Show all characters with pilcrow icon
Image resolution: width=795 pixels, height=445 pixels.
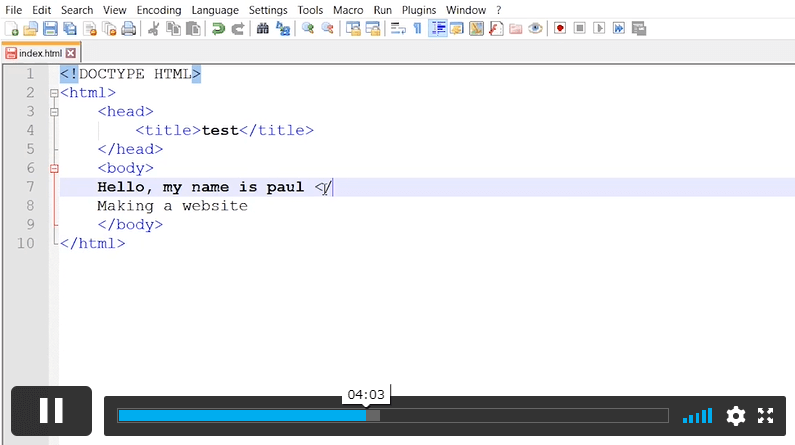click(x=417, y=29)
